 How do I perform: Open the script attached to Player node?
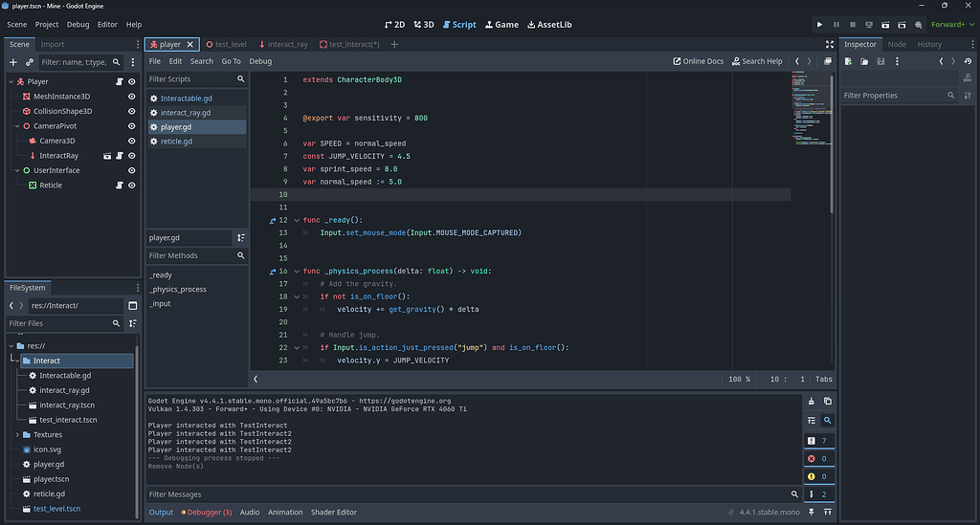coord(120,82)
